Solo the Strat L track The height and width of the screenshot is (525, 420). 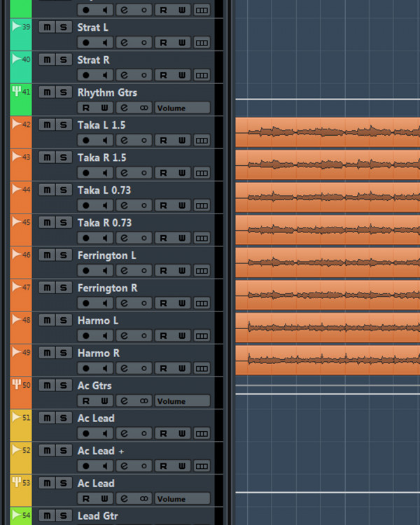[x=64, y=27]
